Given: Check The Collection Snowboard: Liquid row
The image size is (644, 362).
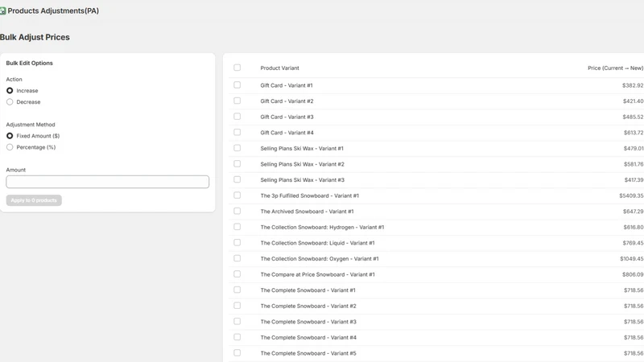Looking at the screenshot, I should coord(237,243).
